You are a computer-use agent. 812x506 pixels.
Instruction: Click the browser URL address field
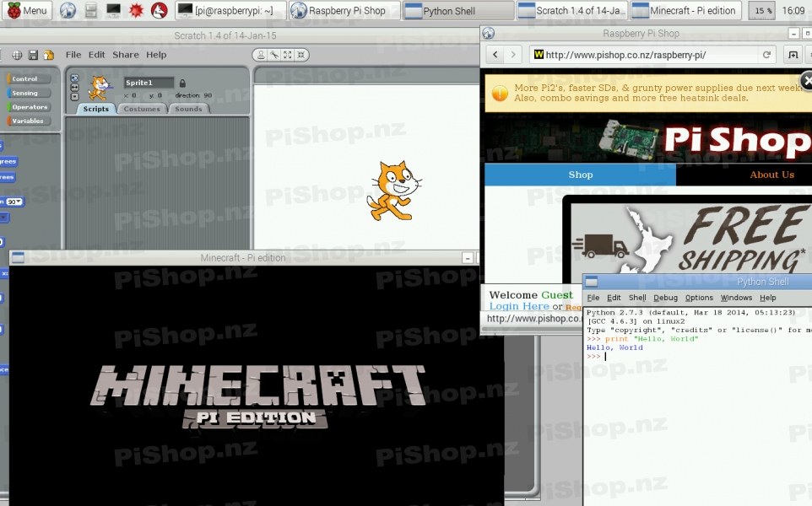point(650,55)
